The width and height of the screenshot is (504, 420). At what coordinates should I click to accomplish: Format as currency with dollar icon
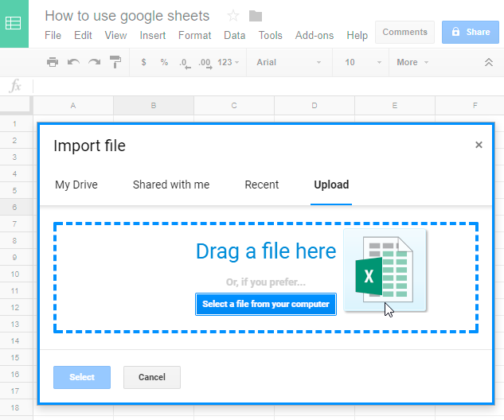[x=143, y=62]
